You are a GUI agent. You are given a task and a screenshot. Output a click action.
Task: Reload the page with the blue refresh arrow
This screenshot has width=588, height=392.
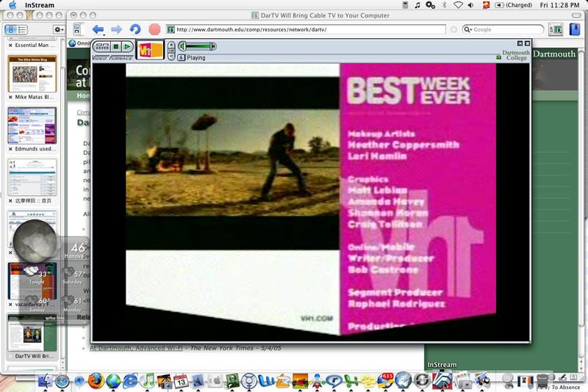[135, 29]
